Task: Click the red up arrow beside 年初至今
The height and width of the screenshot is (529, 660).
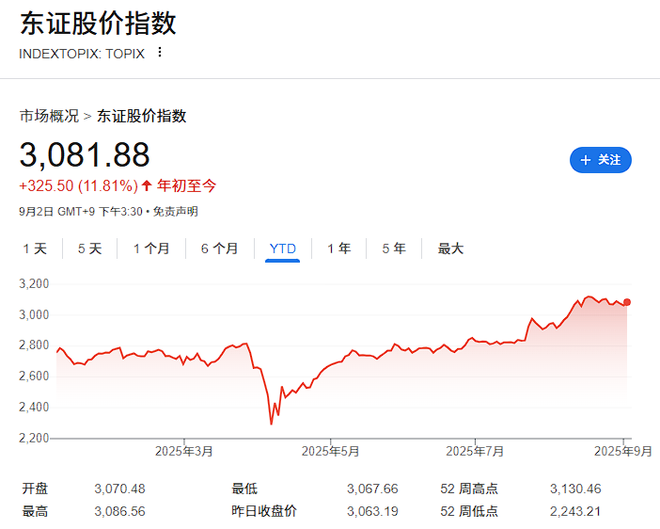Action: (x=147, y=185)
